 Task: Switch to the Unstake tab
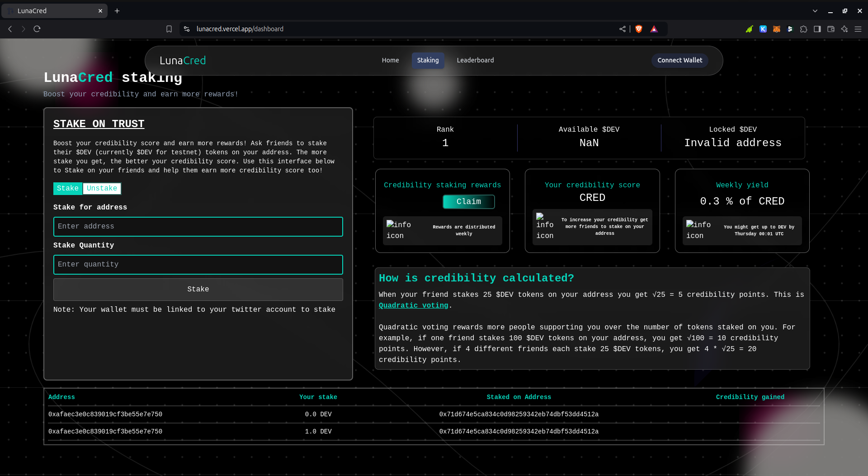pos(102,188)
